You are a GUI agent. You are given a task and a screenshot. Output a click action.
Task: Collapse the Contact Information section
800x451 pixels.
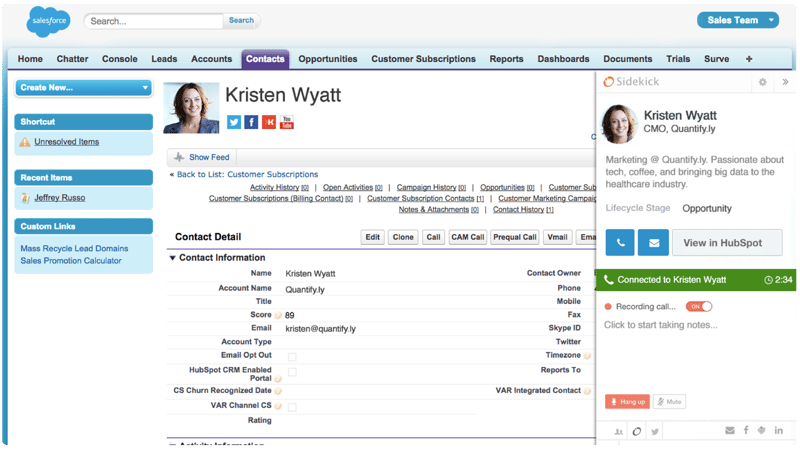point(172,258)
